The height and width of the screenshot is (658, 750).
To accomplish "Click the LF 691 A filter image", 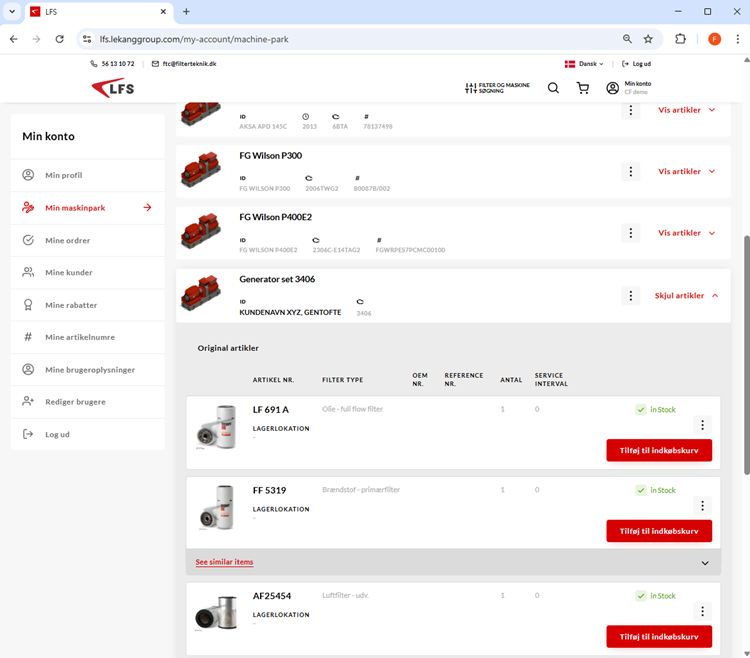I will click(217, 428).
